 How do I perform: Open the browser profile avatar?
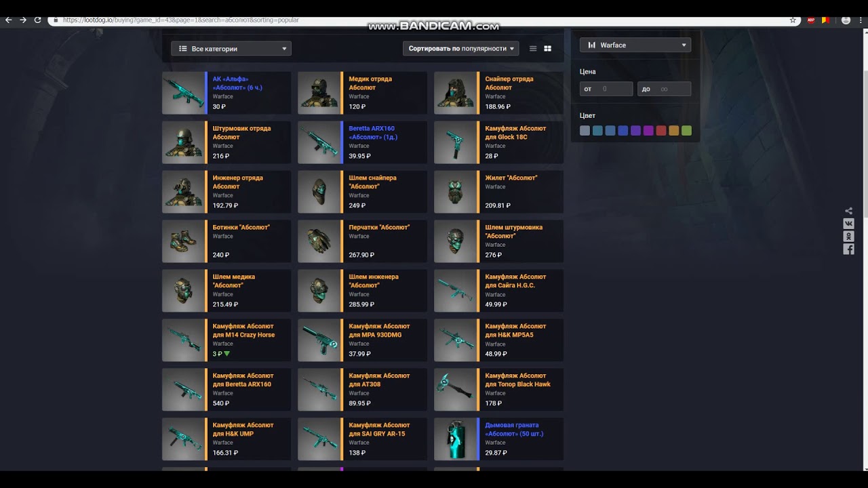pos(846,20)
